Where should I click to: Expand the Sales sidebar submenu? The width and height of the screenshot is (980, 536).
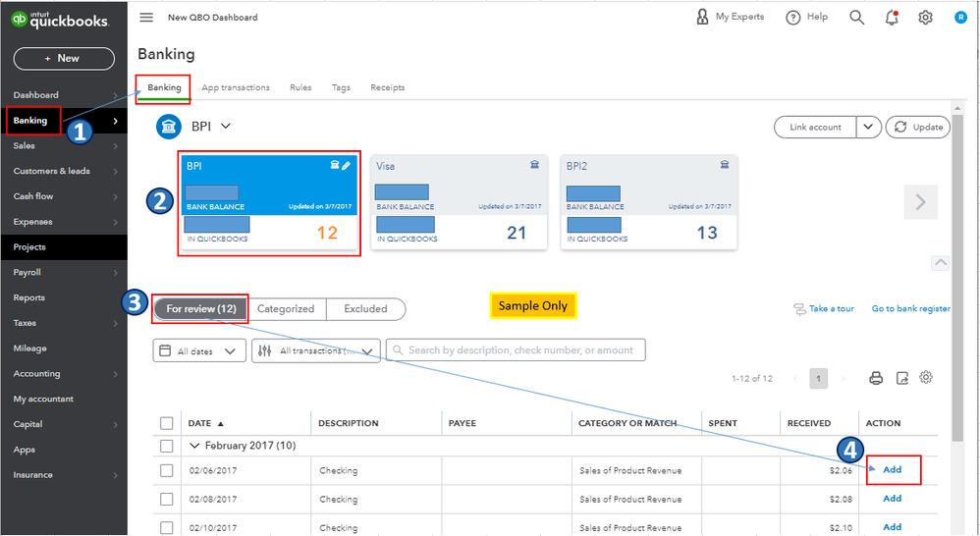(116, 146)
